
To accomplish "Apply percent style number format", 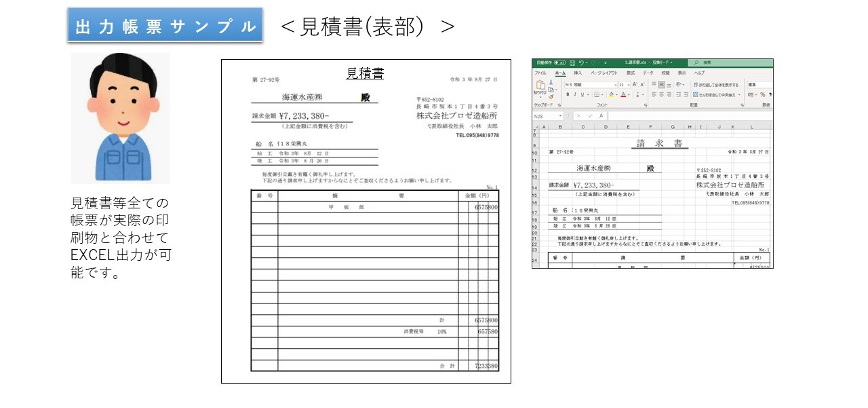I will coord(762,94).
